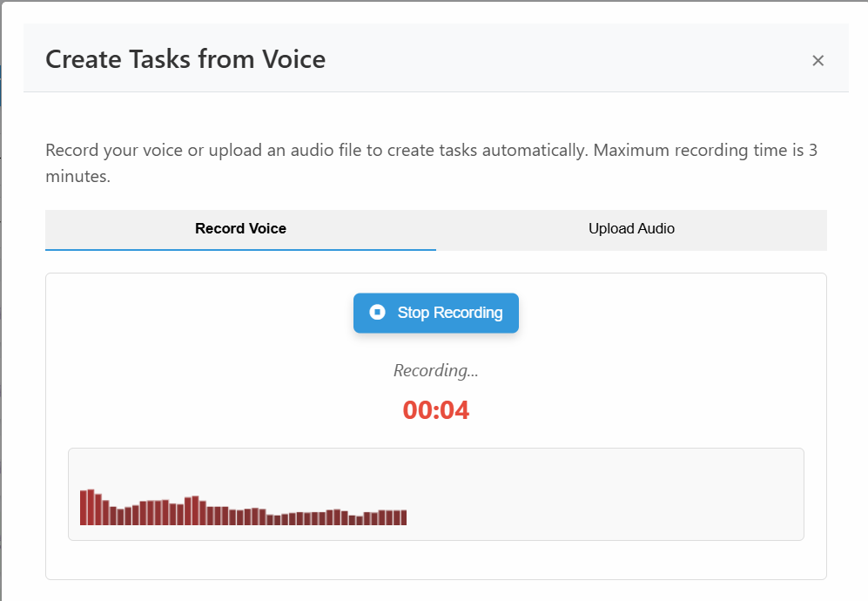Select the Record Voice tab
Image resolution: width=868 pixels, height=601 pixels.
tap(240, 229)
